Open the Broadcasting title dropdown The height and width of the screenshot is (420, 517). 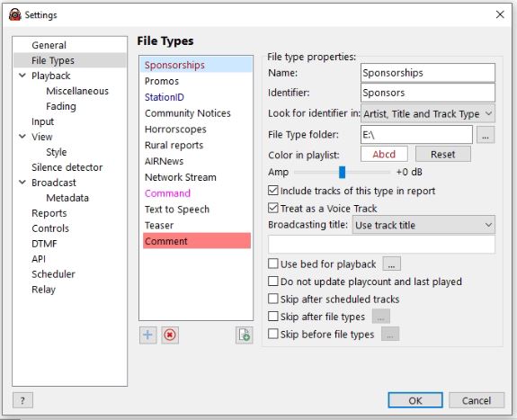[423, 225]
